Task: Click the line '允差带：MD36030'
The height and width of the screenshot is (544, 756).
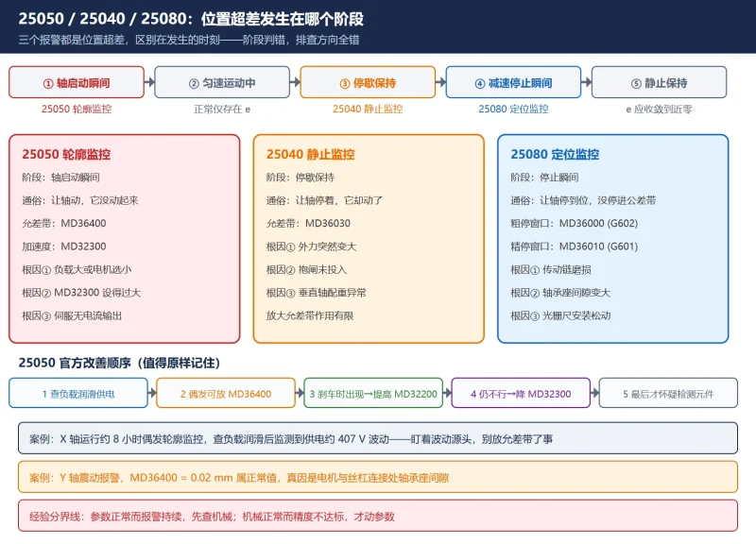Action: [309, 224]
